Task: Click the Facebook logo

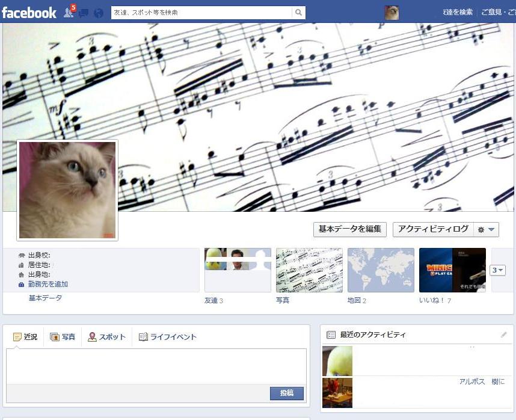Action: (x=29, y=13)
